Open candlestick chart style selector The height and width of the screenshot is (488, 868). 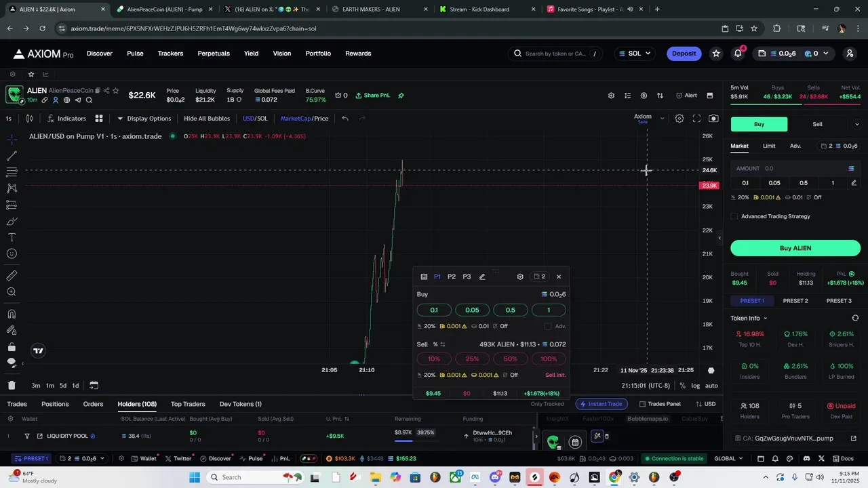(29, 119)
